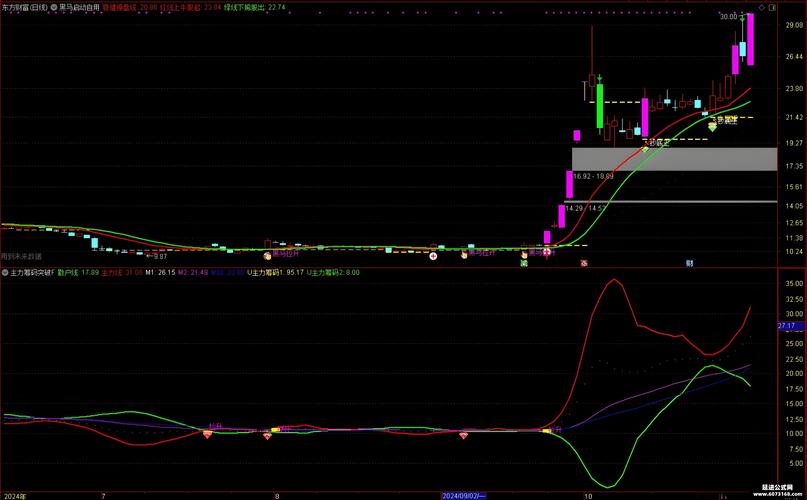Click the red circle marker on the price chart
Screen dimensions: 807x500
432,256
